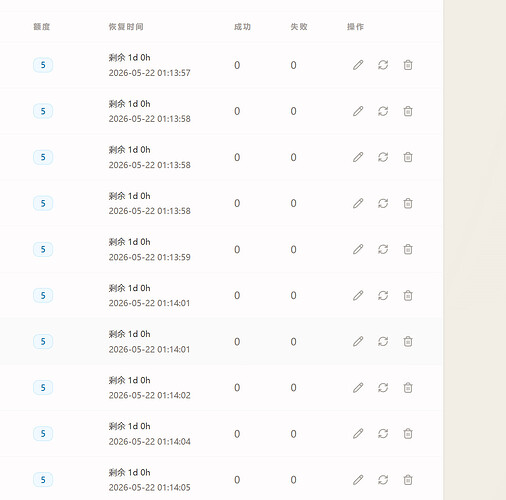Click the 额度 column header
Screen dimensions: 506x500
42,27
